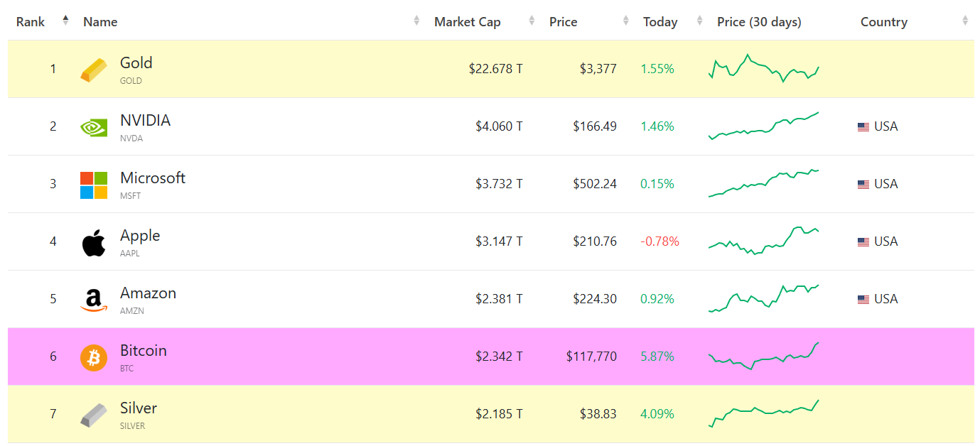Click the Today column header label
Image resolution: width=980 pixels, height=446 pixels.
pyautogui.click(x=660, y=22)
